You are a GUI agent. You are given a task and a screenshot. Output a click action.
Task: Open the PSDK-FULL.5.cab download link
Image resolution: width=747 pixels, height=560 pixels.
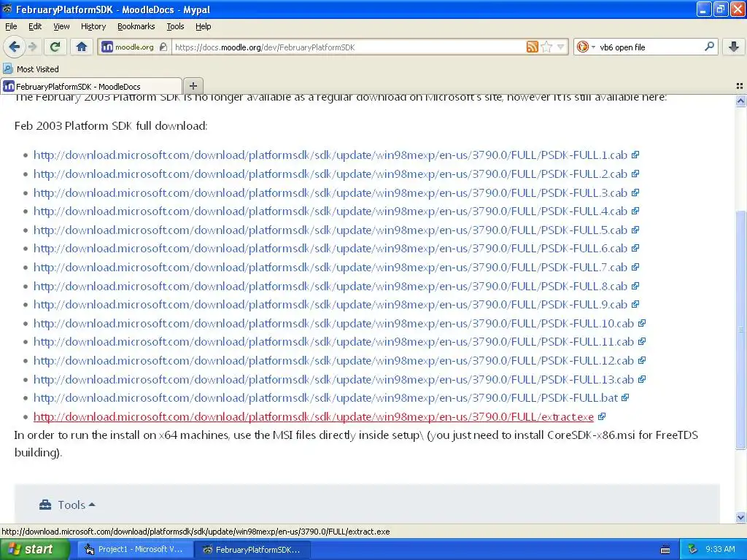click(330, 230)
